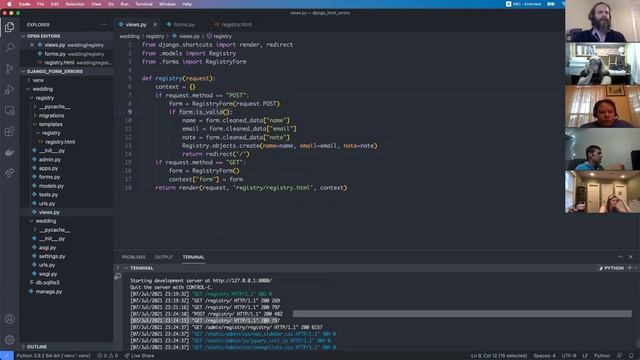The image size is (640, 360).
Task: Click the errors and warnings indicator in the status bar
Action: click(x=108, y=356)
